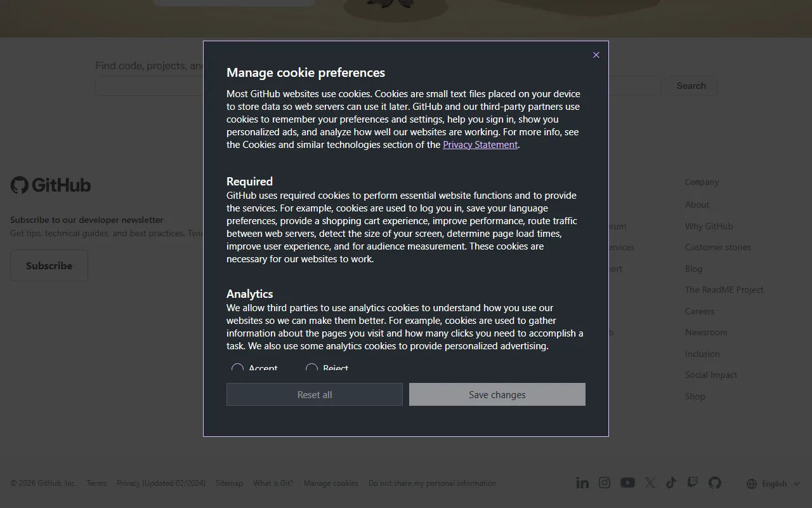Viewport: 812px width, 508px height.
Task: Open GitHub's LinkedIn page icon
Action: pos(582,483)
